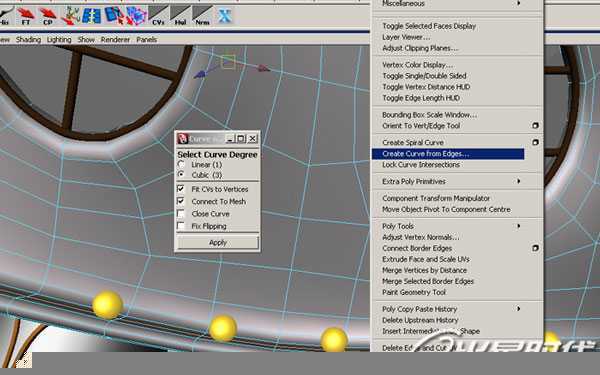Open option box for Orient To Vert/Edge Tool

[x=535, y=126]
